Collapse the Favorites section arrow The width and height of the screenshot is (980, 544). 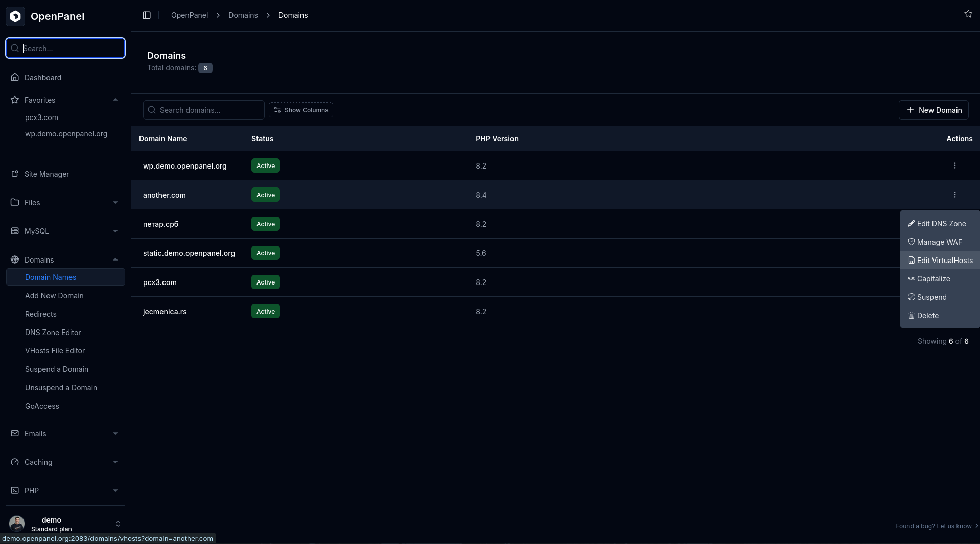[x=115, y=100]
